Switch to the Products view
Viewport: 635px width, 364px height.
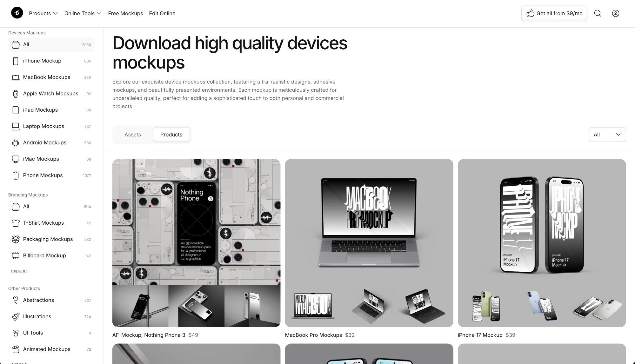[171, 135]
